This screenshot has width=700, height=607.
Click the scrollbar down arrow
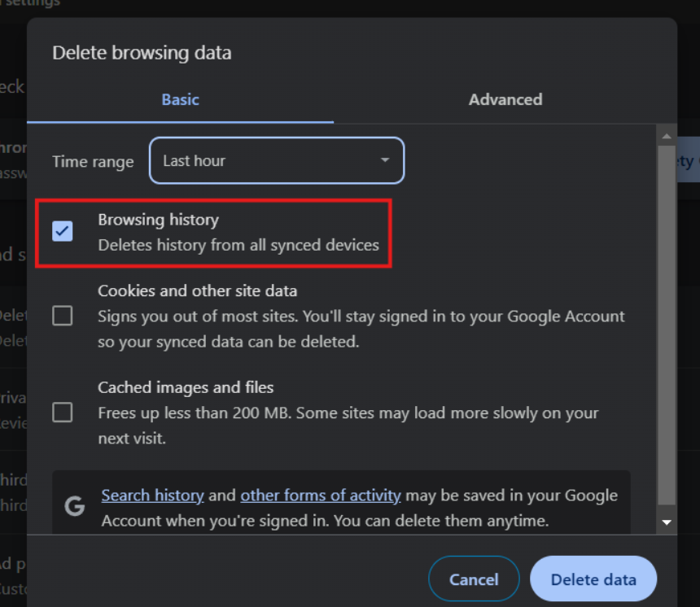667,522
